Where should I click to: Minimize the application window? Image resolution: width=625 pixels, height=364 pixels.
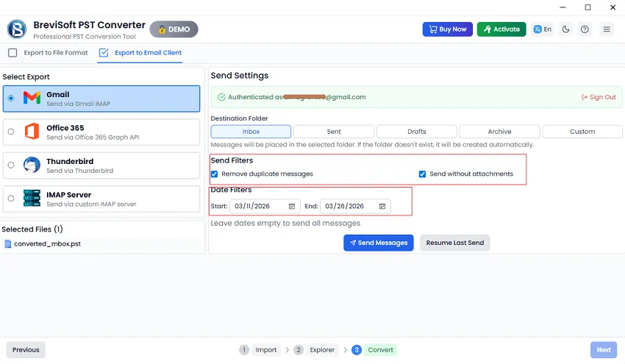(x=562, y=7)
